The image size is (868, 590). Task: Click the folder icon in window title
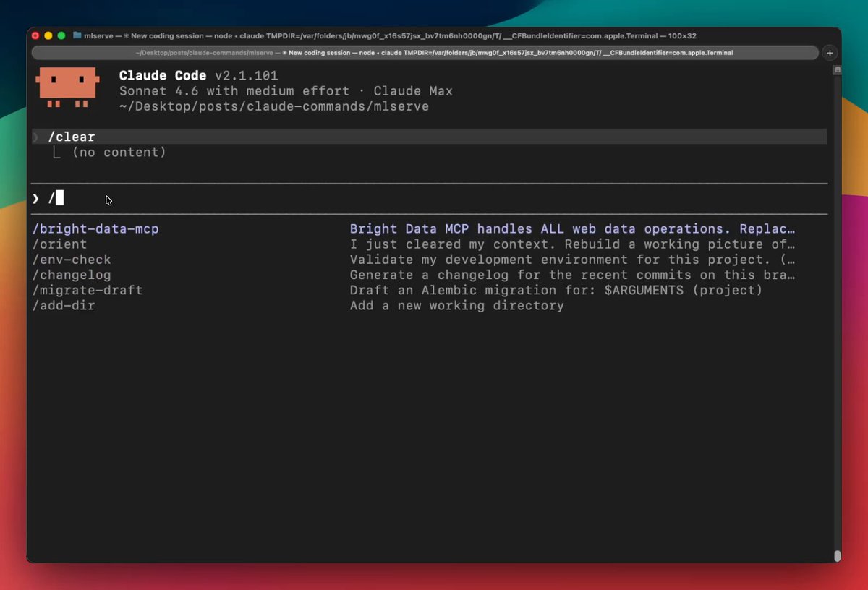pos(77,35)
